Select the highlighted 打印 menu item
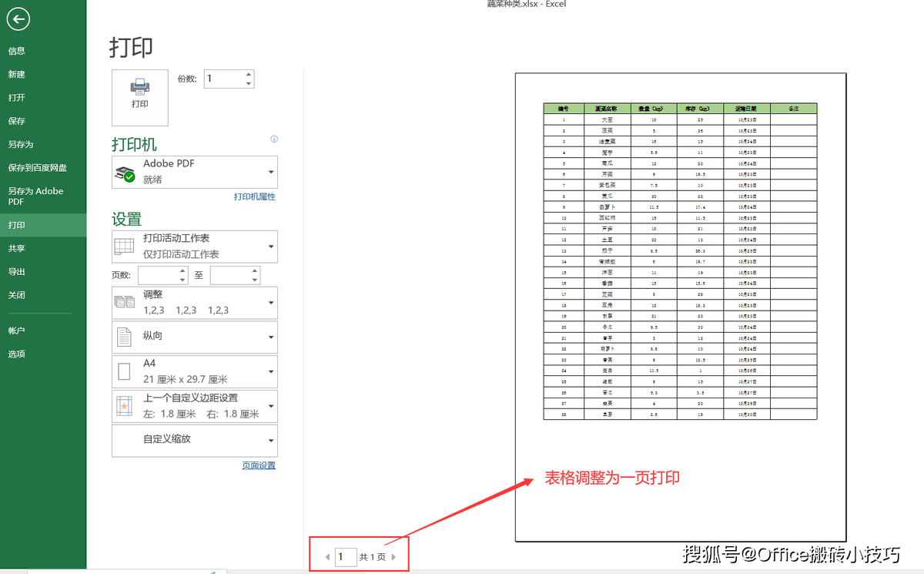Screen dimensions: 924x574 point(43,225)
